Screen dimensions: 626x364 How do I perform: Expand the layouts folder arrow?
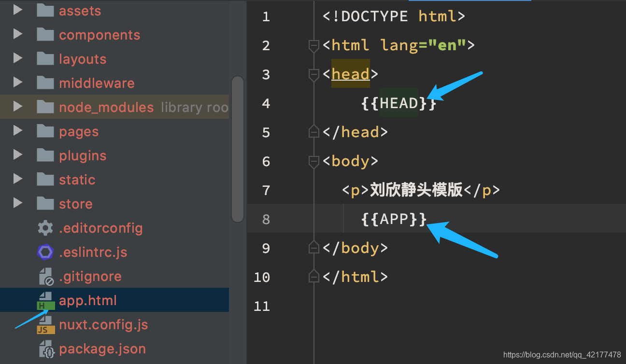18,58
